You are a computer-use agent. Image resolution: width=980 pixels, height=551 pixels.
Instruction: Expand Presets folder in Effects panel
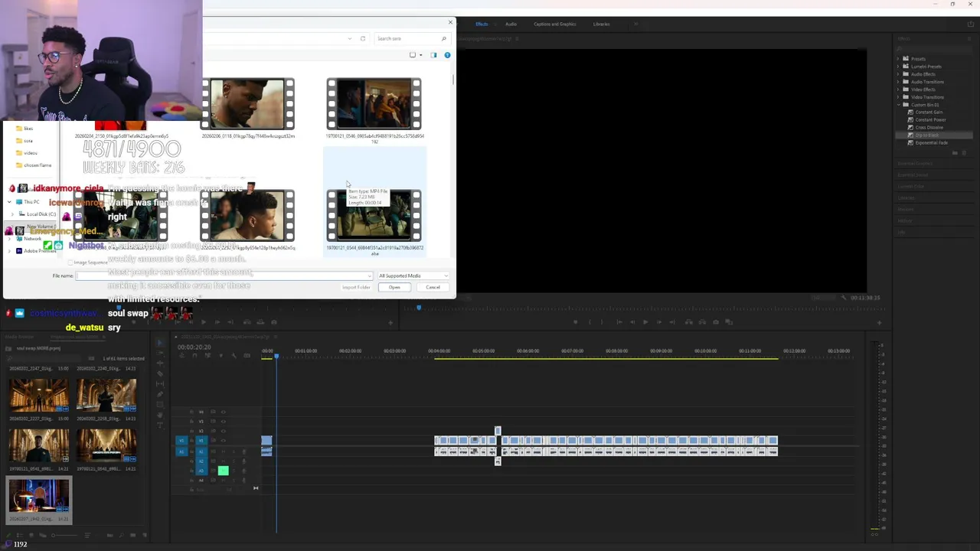click(x=898, y=59)
